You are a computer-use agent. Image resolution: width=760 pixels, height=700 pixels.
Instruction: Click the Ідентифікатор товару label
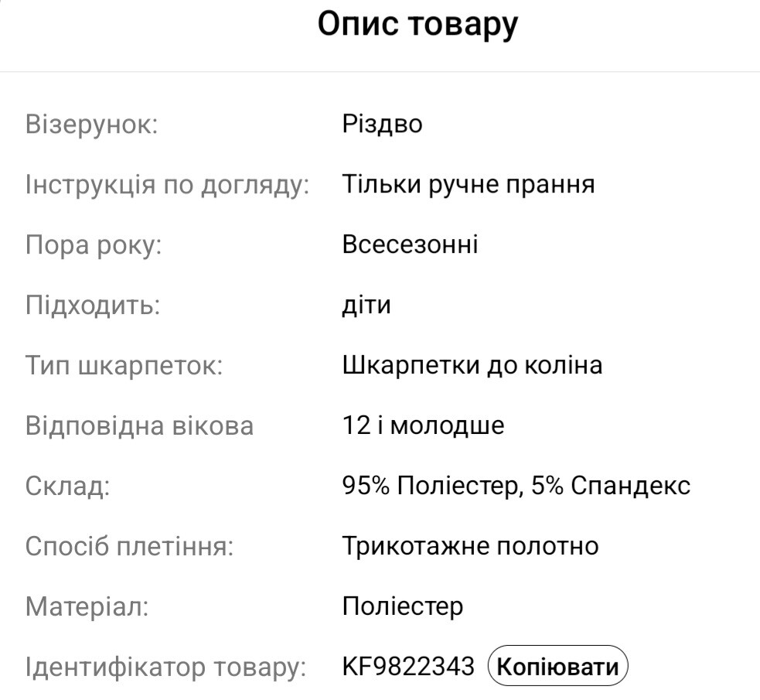pyautogui.click(x=166, y=666)
